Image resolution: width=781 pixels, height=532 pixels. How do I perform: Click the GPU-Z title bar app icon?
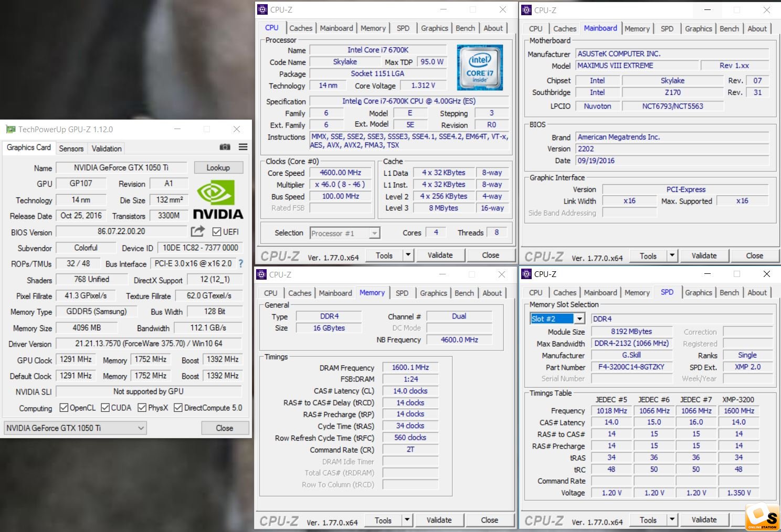[x=10, y=129]
